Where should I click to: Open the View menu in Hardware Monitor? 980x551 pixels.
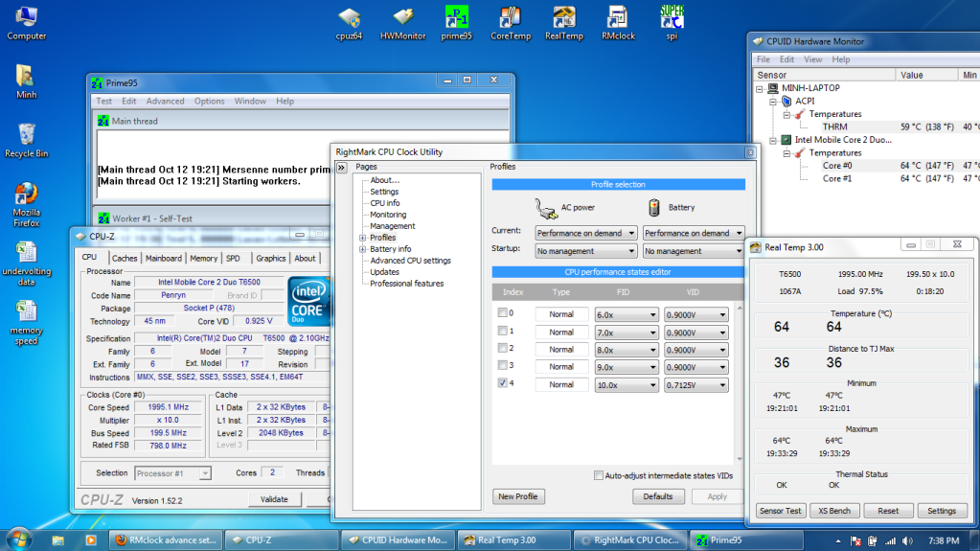[x=812, y=59]
